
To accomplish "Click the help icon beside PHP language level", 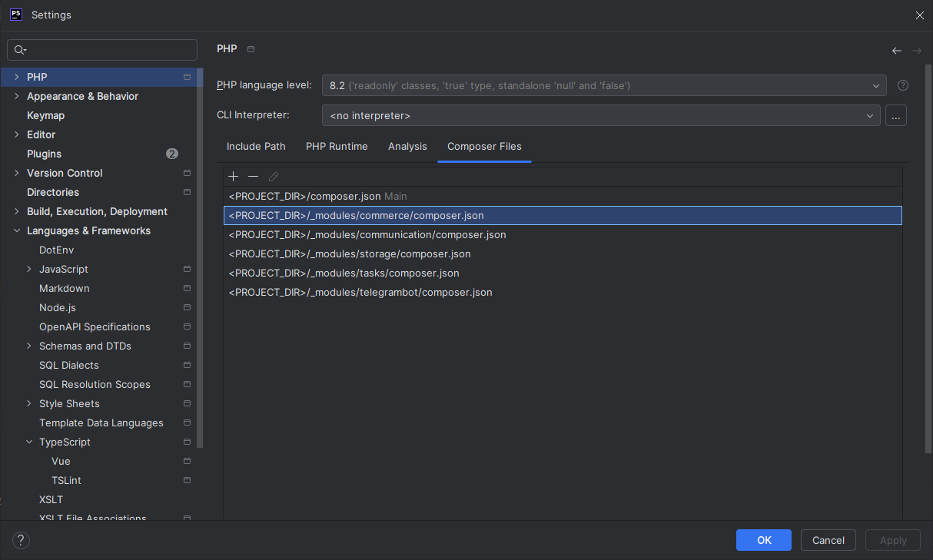I will (x=903, y=85).
